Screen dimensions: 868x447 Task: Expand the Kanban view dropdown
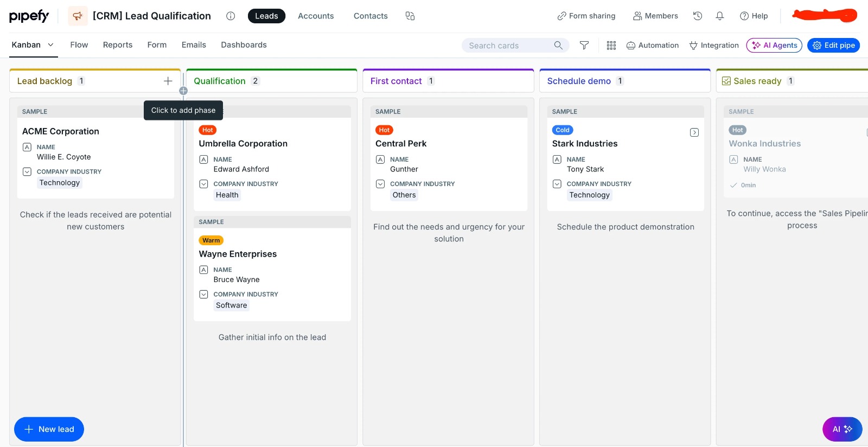click(x=51, y=45)
